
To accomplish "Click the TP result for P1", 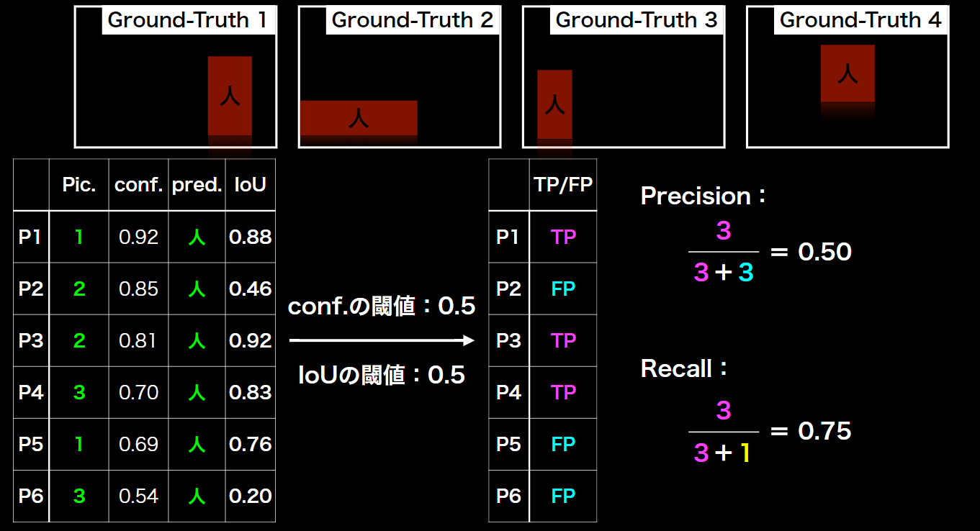I will (x=563, y=237).
